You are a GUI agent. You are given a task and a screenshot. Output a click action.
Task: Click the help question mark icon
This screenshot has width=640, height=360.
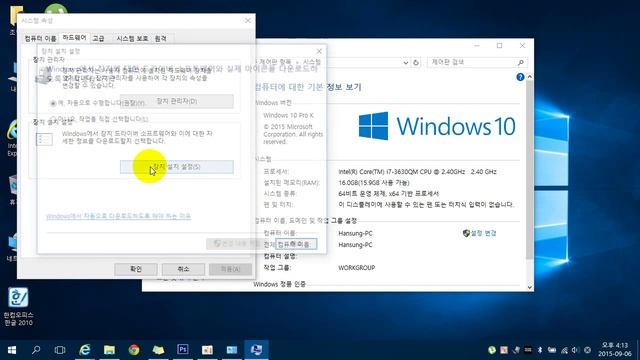pyautogui.click(x=520, y=77)
